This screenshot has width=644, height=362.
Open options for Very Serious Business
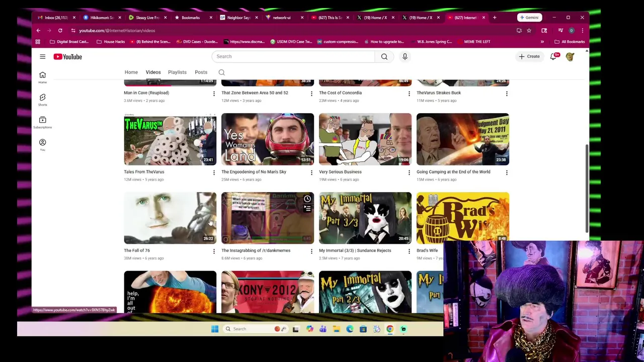coord(409,172)
